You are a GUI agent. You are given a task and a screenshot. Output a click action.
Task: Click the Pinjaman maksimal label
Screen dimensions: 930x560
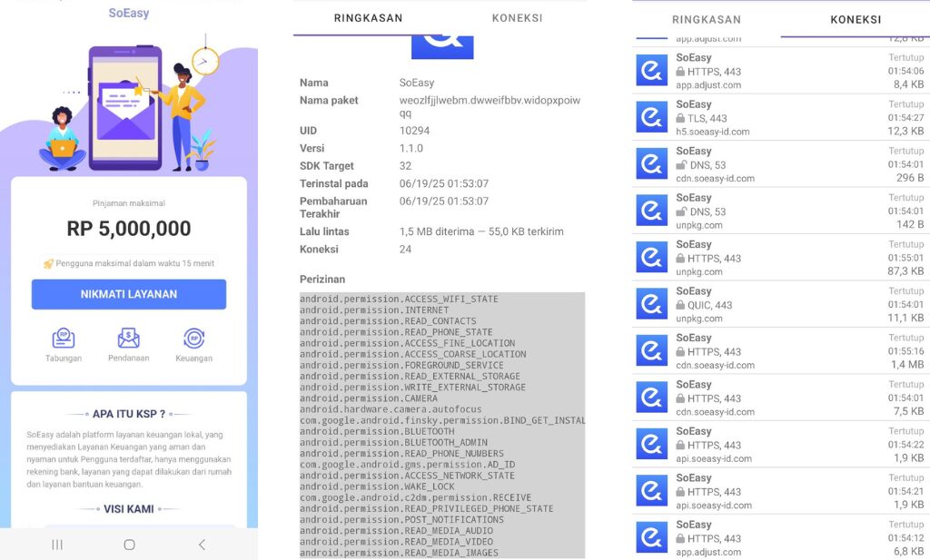(129, 203)
